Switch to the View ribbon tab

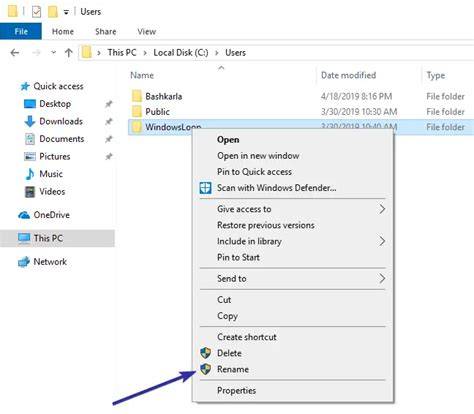[x=147, y=31]
